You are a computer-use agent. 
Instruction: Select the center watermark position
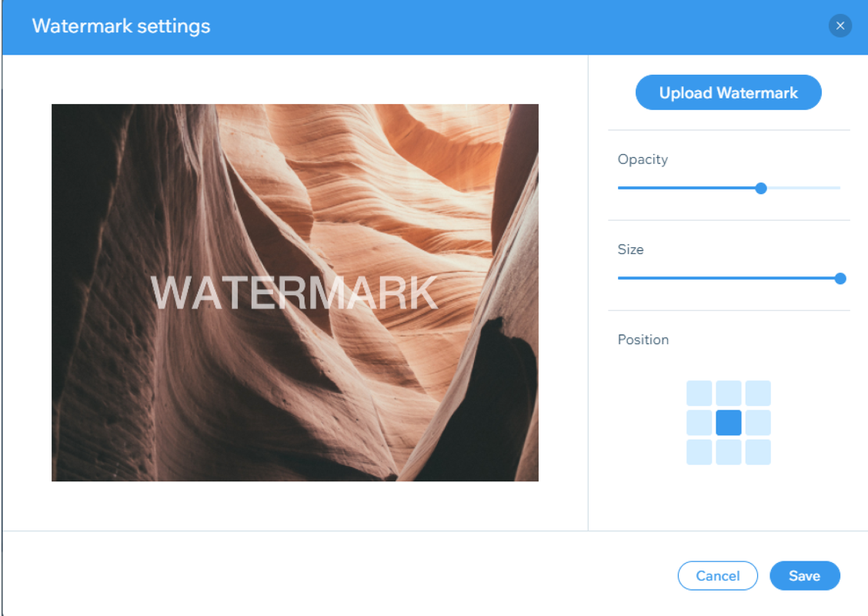point(729,423)
